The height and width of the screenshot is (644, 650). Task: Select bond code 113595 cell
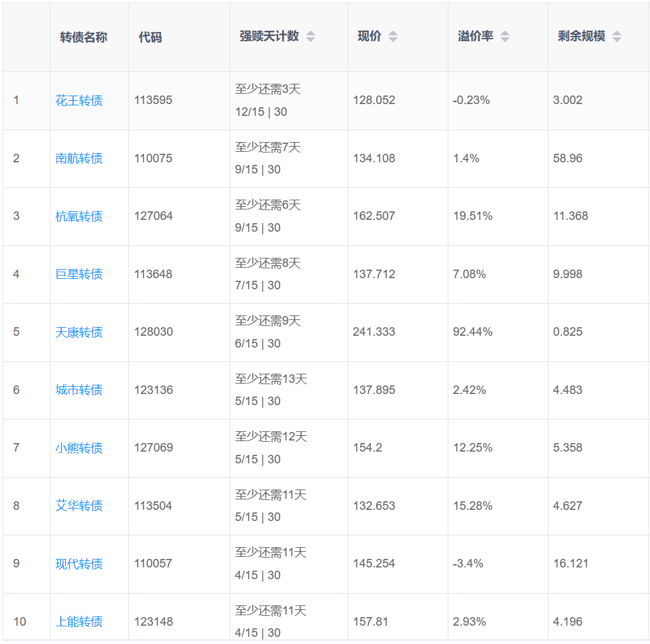click(153, 101)
